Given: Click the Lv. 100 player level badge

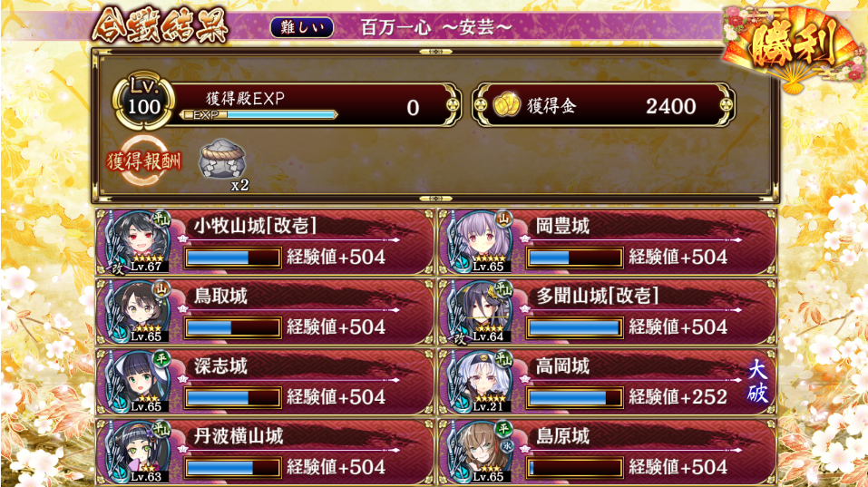Looking at the screenshot, I should [143, 100].
